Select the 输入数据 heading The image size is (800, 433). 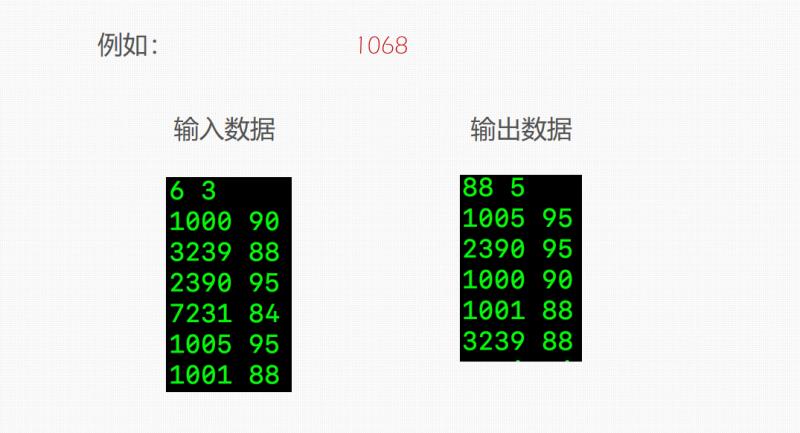coord(225,130)
